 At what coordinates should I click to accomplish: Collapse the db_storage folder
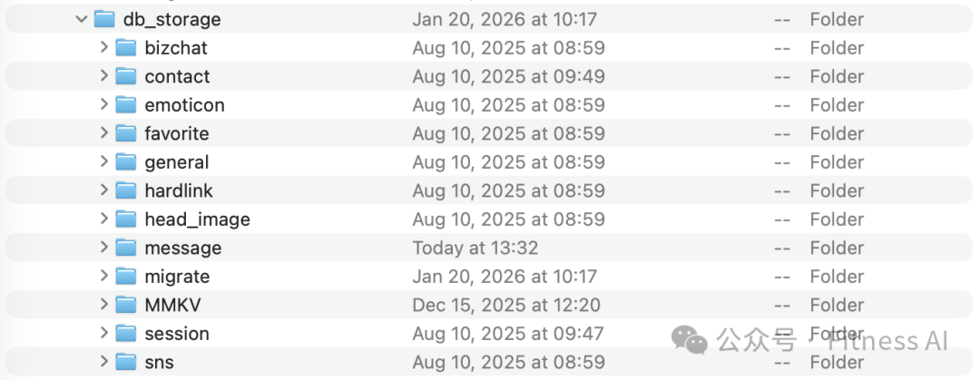83,19
